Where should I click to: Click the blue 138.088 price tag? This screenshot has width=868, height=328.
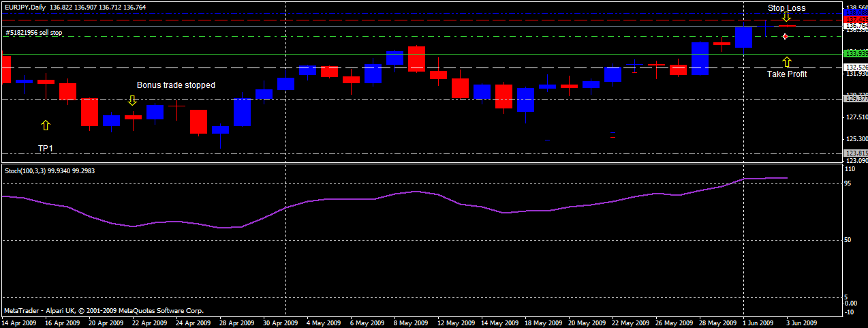click(855, 12)
